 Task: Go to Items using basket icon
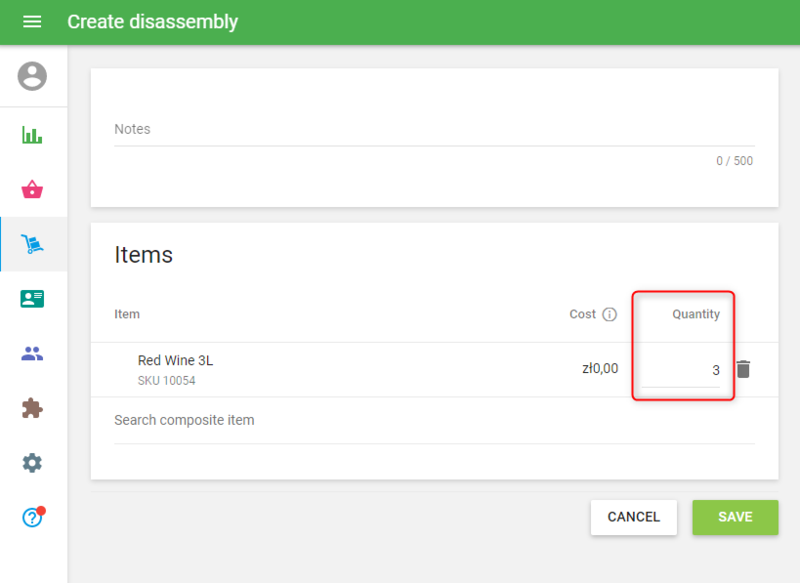tap(32, 190)
